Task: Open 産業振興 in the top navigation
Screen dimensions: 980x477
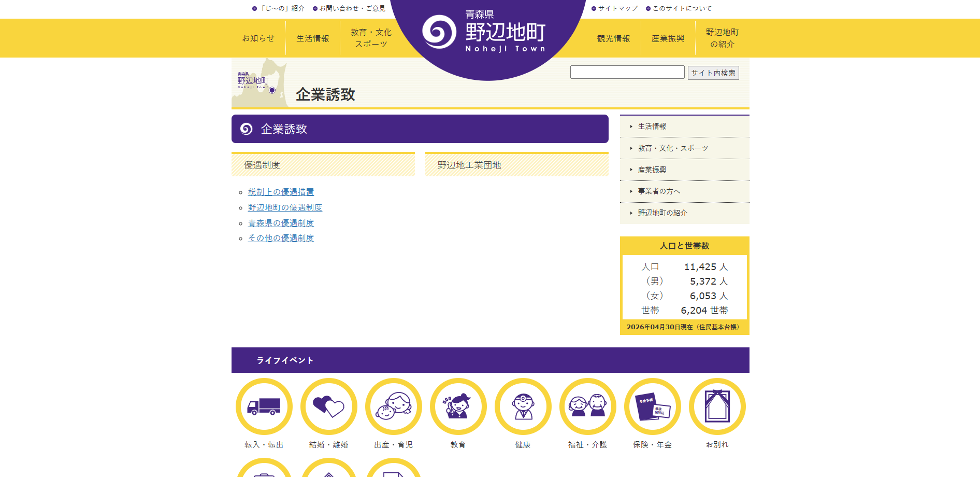Action: click(x=668, y=38)
